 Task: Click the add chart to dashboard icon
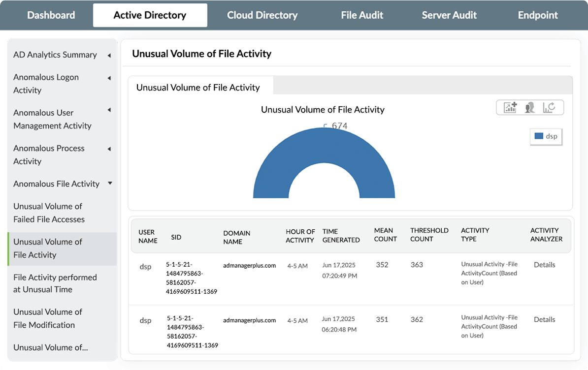510,107
